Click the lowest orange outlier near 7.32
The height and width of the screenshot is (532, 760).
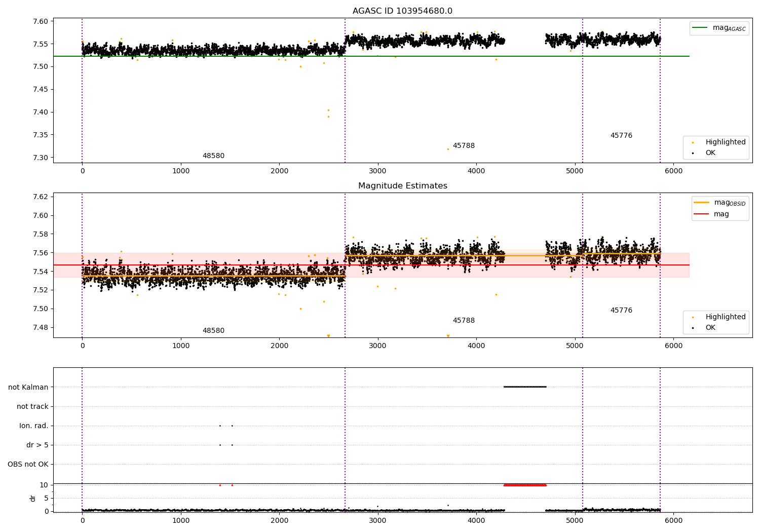[x=448, y=149]
